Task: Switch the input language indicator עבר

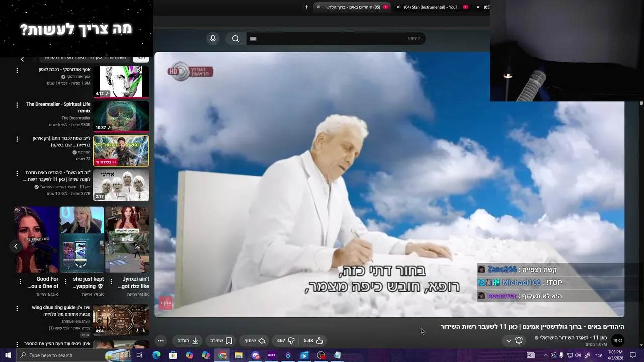Action: [x=598, y=355]
